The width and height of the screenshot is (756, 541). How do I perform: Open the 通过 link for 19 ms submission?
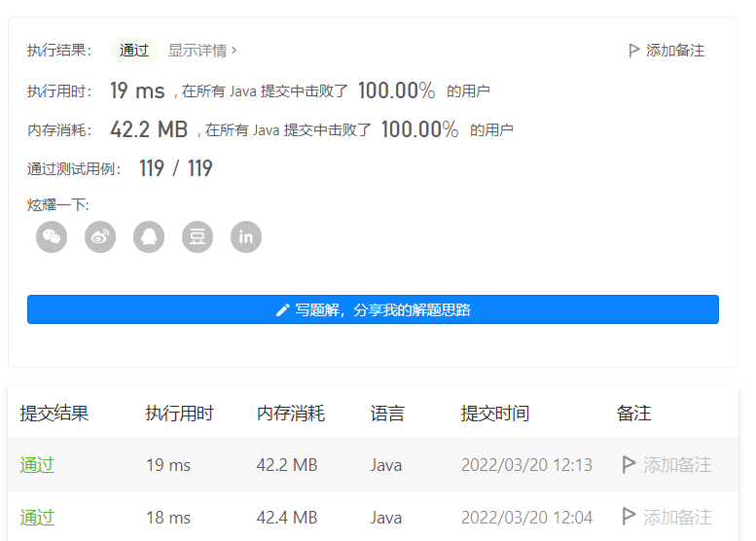[37, 465]
